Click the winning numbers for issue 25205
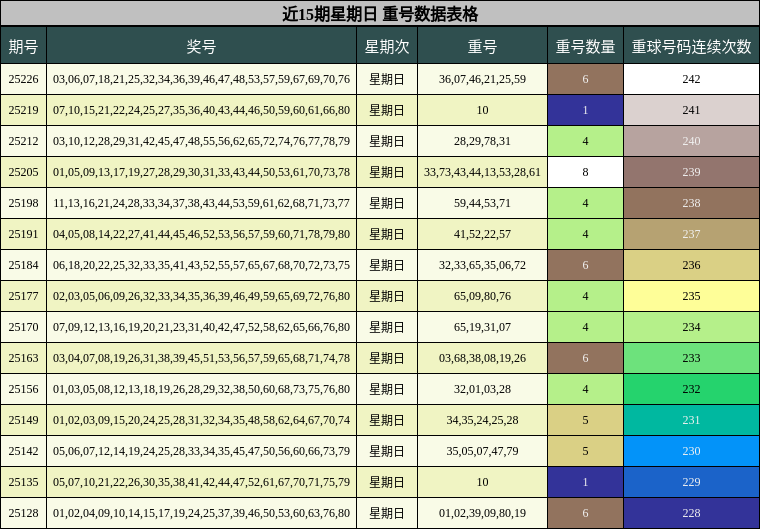This screenshot has width=760, height=529. (202, 172)
